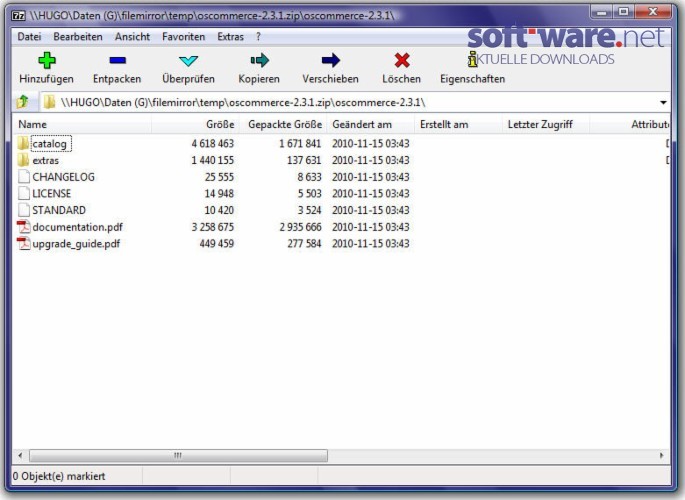This screenshot has width=685, height=500.
Task: Select the STANDARD file icon
Action: [x=24, y=210]
